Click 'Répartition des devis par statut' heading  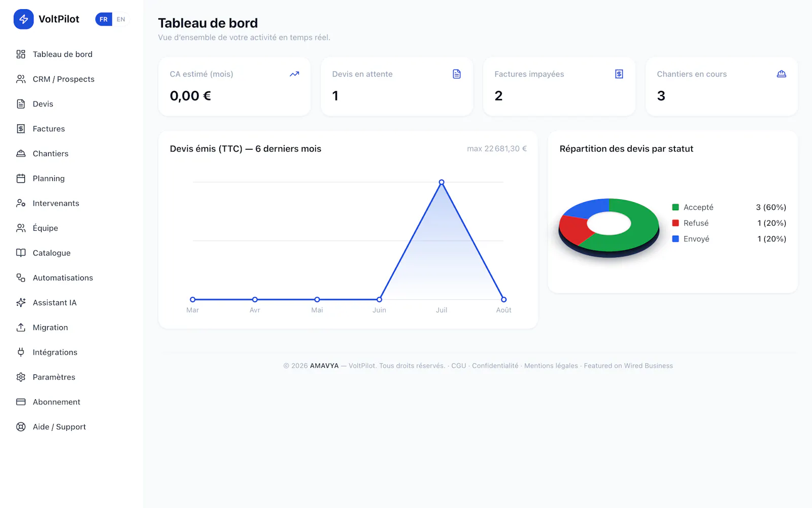tap(626, 149)
